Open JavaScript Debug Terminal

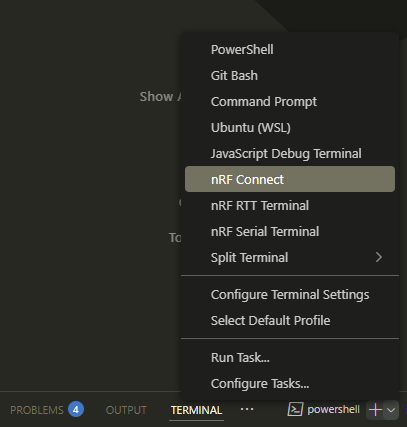tap(290, 154)
